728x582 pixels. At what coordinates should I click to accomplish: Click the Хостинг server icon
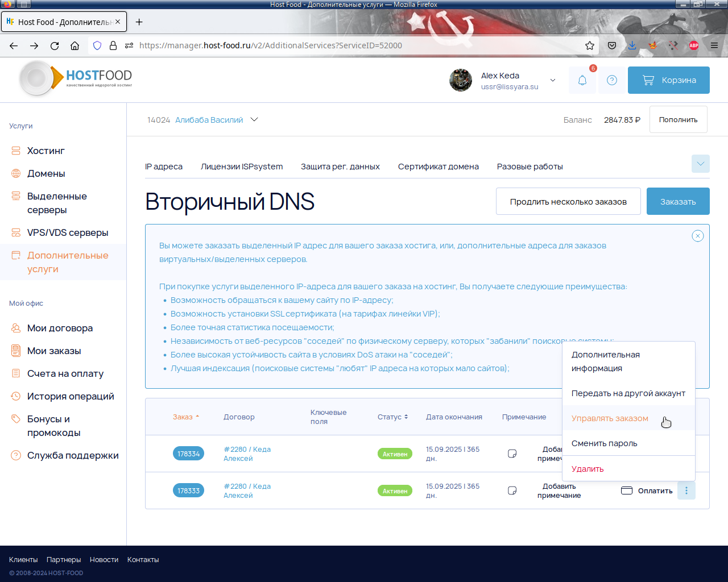pos(16,151)
